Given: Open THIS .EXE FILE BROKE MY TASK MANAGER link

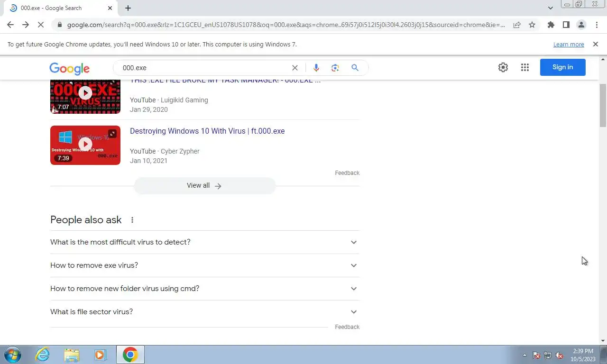Looking at the screenshot, I should pyautogui.click(x=225, y=81).
